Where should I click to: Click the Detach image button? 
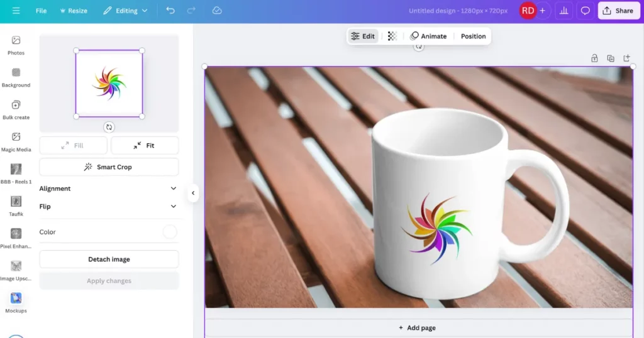pyautogui.click(x=109, y=259)
